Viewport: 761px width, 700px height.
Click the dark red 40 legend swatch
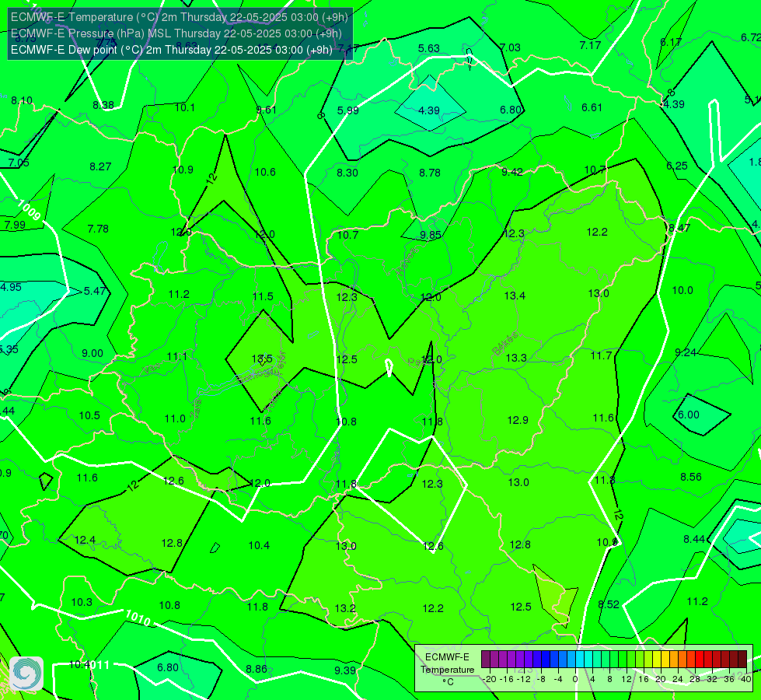coord(742,660)
